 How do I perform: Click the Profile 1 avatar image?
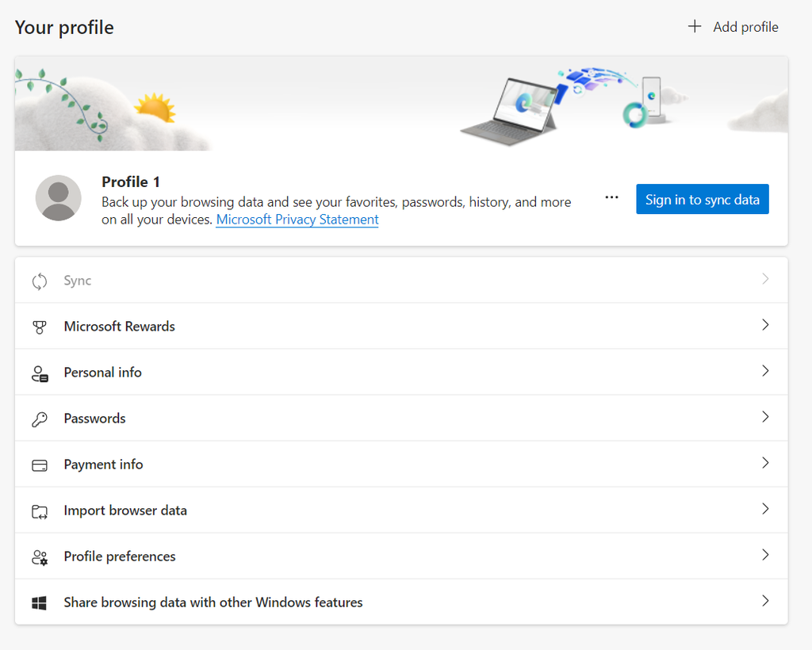(58, 197)
